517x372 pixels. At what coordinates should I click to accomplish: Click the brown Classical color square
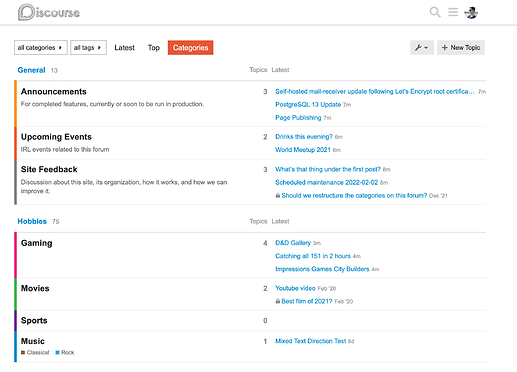pyautogui.click(x=23, y=352)
